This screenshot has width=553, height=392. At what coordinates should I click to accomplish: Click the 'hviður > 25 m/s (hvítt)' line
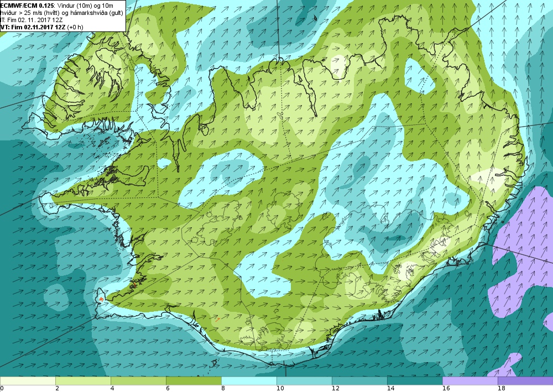62,13
